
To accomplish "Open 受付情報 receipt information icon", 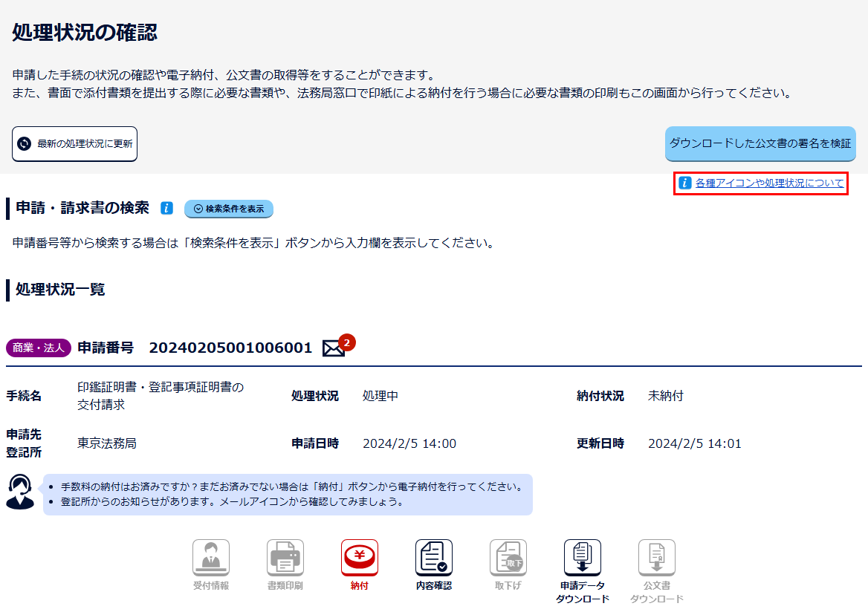I will [211, 558].
